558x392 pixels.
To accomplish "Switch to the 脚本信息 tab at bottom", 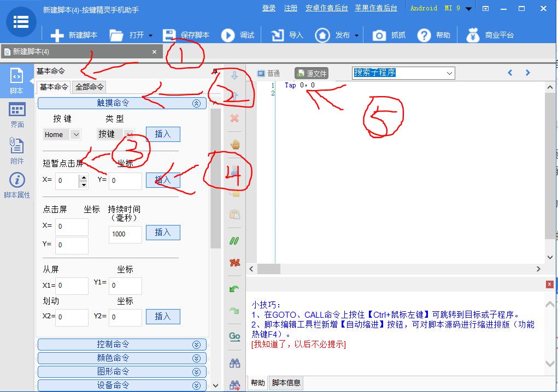I will pos(286,383).
